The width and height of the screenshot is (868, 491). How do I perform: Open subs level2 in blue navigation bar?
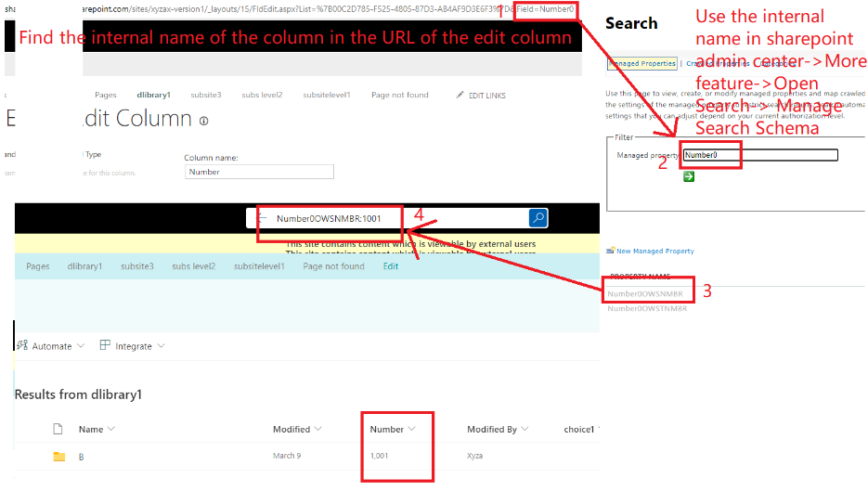pos(194,266)
